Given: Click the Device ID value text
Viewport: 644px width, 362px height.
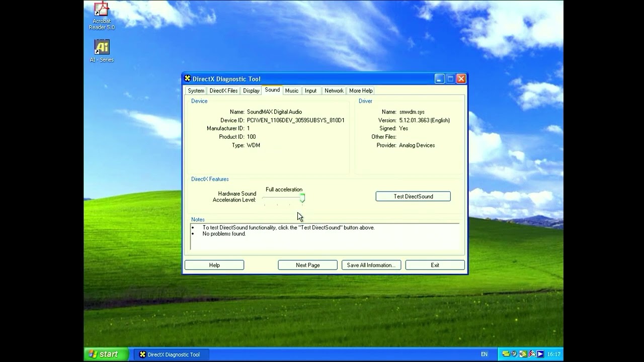Looking at the screenshot, I should pos(295,120).
